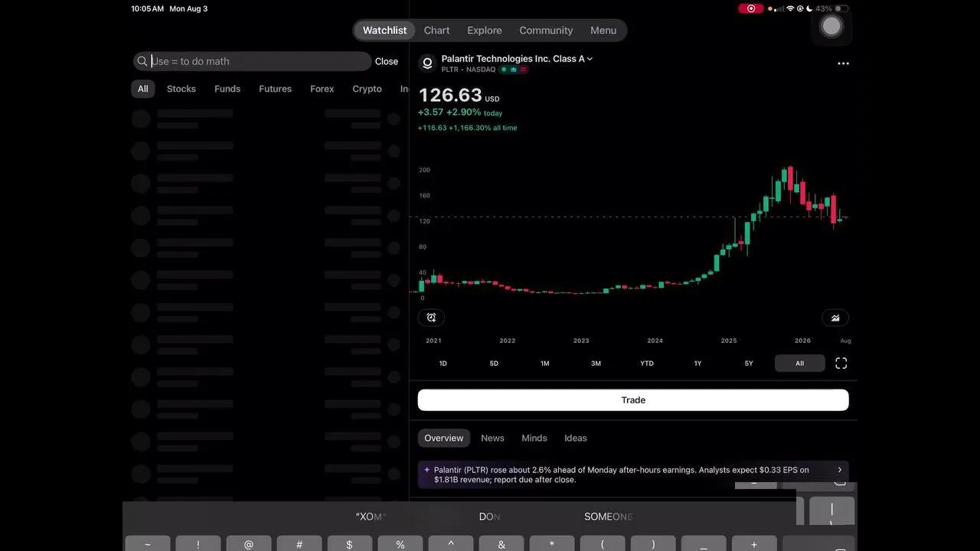Filter search results by Forex

tap(322, 89)
